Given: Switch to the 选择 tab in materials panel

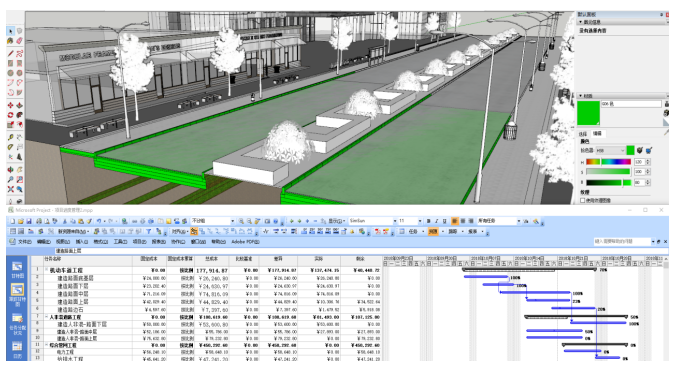Looking at the screenshot, I should 583,134.
